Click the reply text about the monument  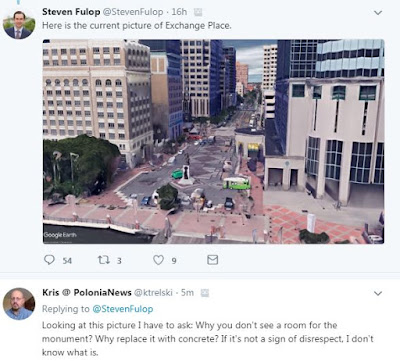coord(208,339)
